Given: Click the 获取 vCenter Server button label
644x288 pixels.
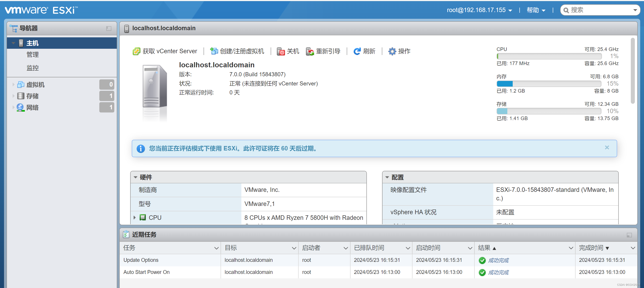Looking at the screenshot, I should point(170,51).
